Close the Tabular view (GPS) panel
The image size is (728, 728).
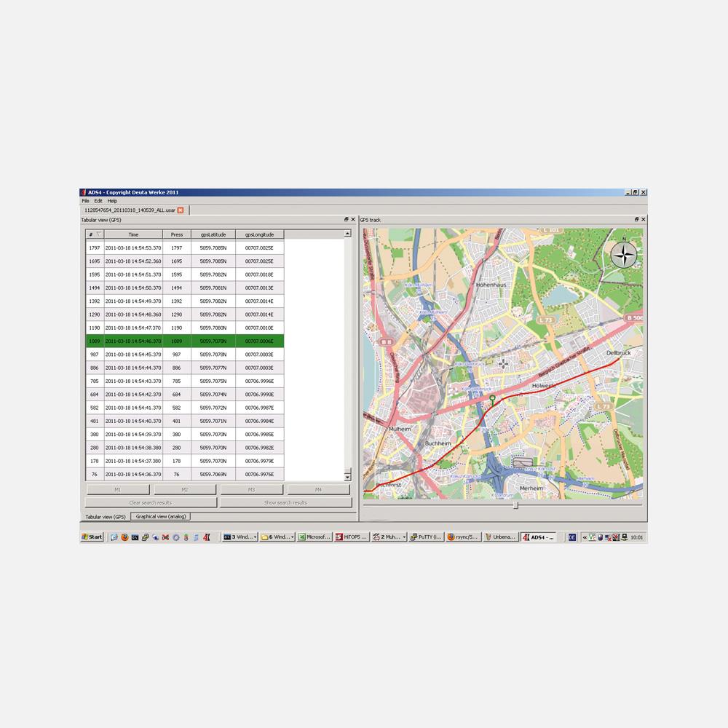pos(353,219)
